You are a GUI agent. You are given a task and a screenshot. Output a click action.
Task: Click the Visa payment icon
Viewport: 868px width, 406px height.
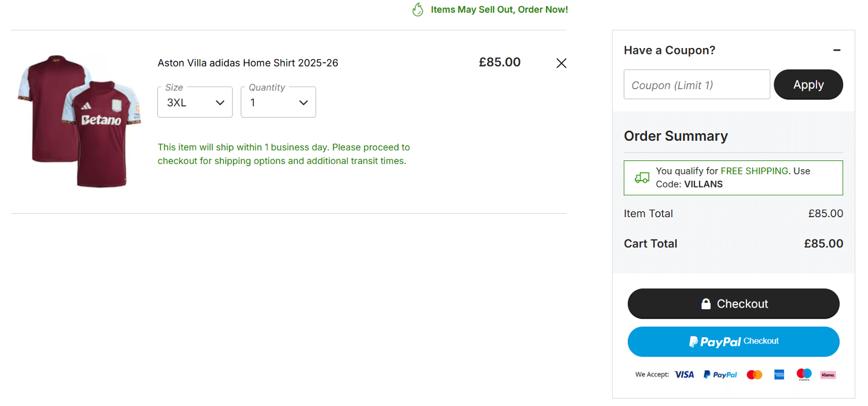[684, 374]
